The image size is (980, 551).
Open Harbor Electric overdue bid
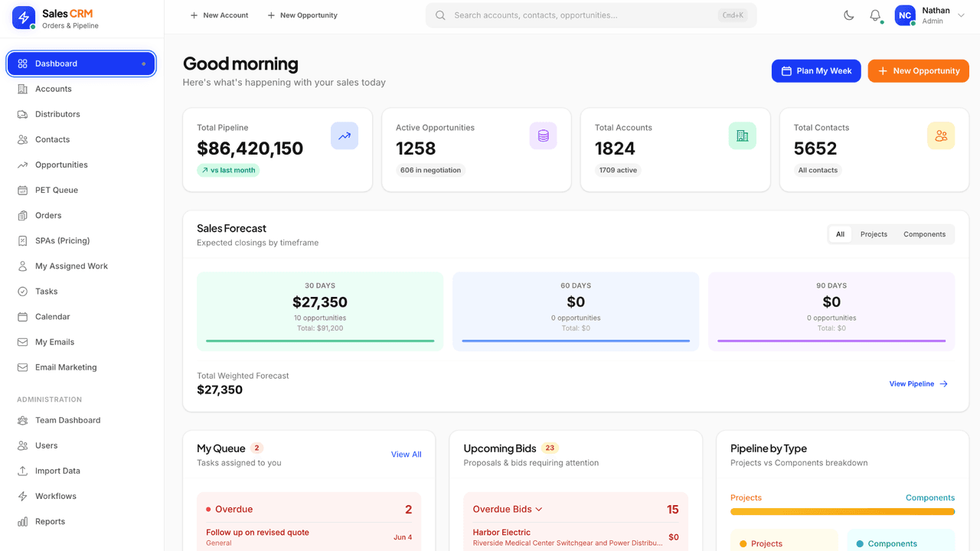(576, 537)
